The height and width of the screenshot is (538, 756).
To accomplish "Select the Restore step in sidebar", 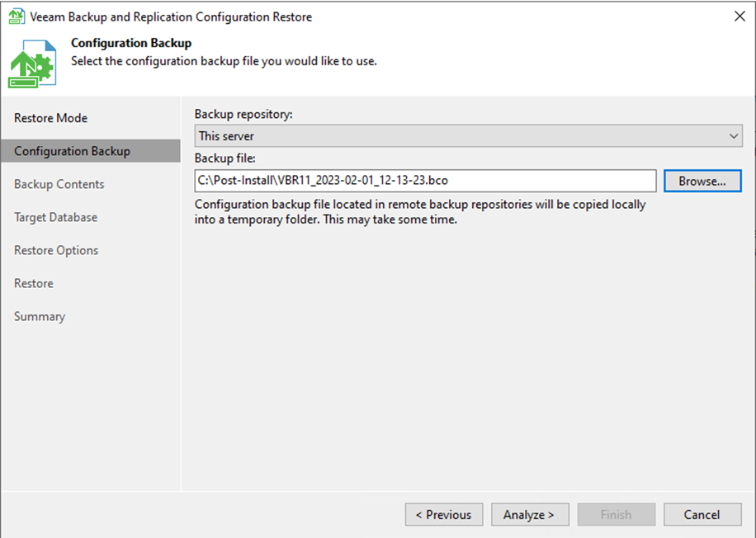I will [x=34, y=284].
